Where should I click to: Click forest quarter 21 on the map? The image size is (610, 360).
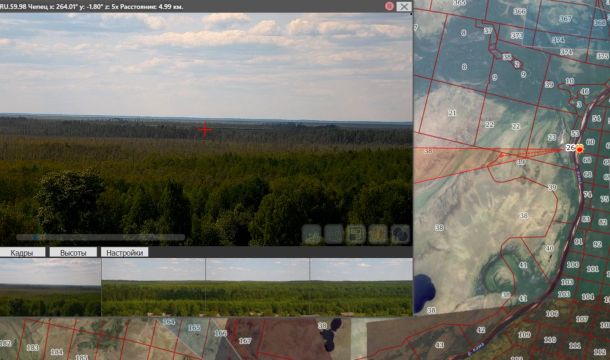(x=452, y=113)
